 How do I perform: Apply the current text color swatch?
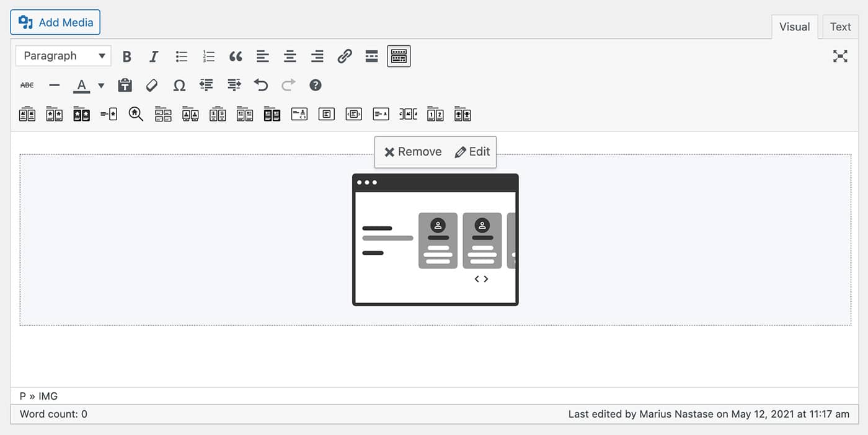pyautogui.click(x=81, y=86)
